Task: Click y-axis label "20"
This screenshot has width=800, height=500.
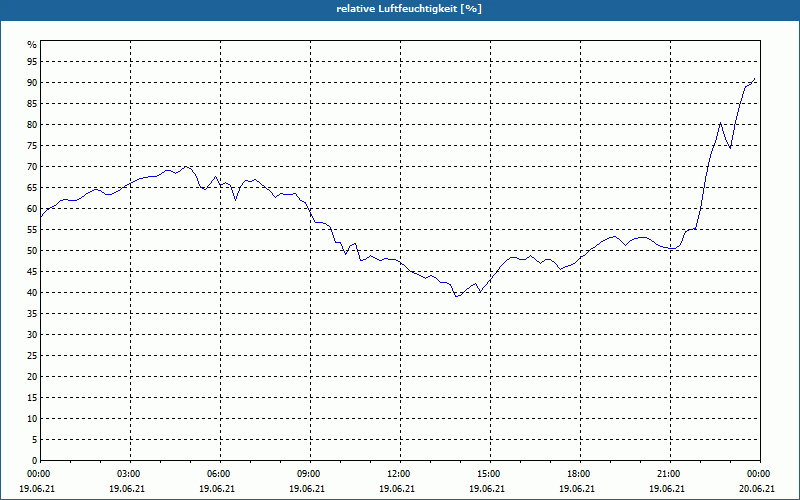Action: click(x=32, y=377)
